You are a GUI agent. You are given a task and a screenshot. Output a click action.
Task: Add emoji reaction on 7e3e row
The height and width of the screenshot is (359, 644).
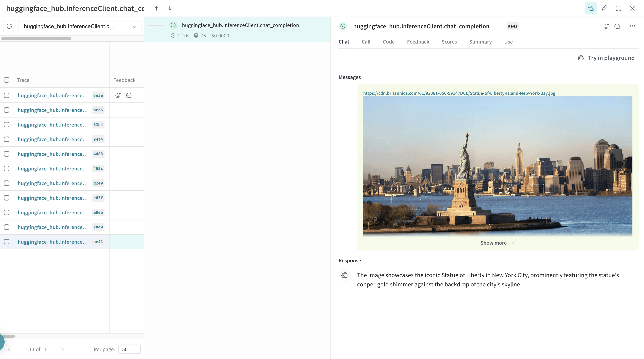click(x=118, y=95)
